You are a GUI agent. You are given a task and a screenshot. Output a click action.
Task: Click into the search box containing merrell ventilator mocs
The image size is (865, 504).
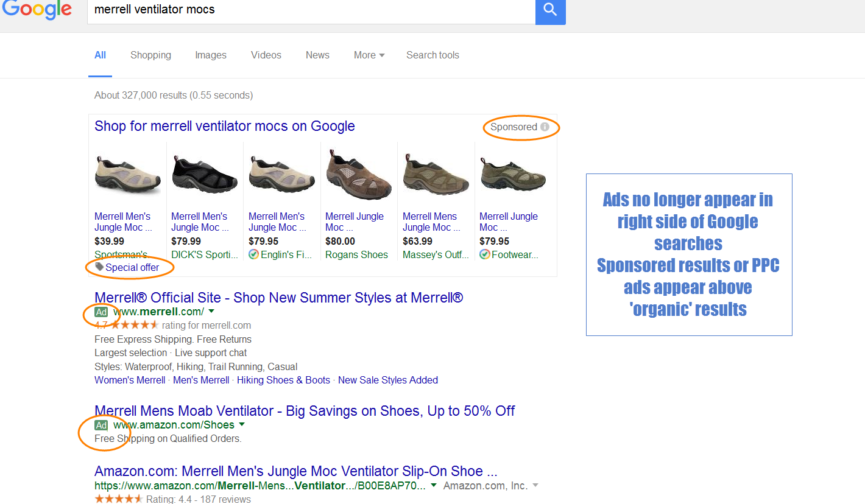[311, 10]
